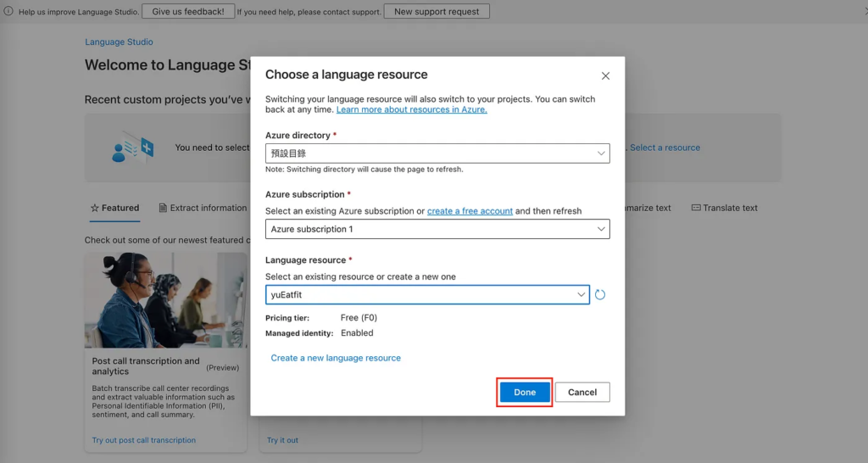Click Create a new language resource
This screenshot has height=463, width=868.
(336, 358)
